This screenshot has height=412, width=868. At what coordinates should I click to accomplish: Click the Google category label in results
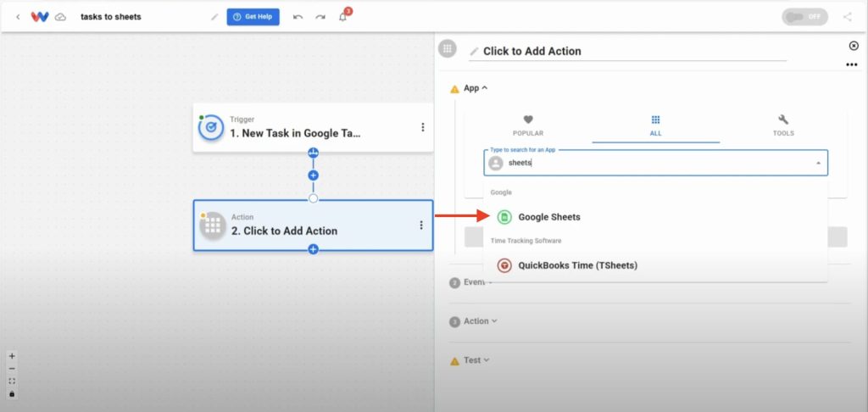(x=501, y=192)
